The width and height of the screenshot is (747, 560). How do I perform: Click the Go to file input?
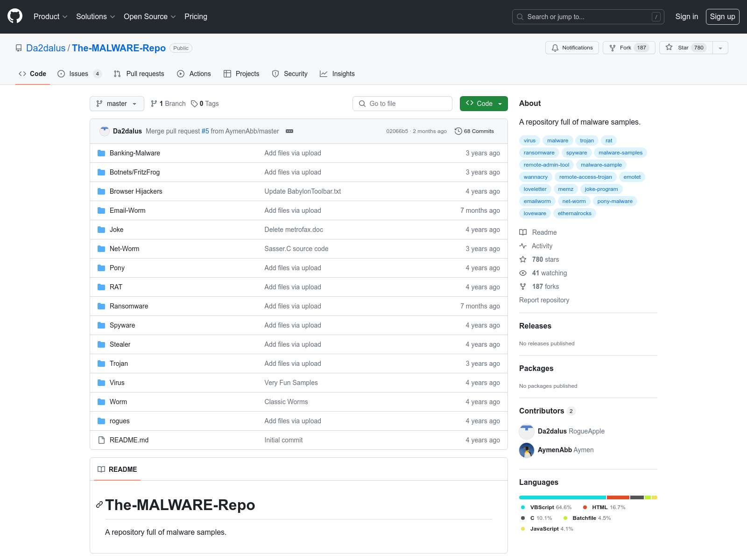click(x=402, y=104)
